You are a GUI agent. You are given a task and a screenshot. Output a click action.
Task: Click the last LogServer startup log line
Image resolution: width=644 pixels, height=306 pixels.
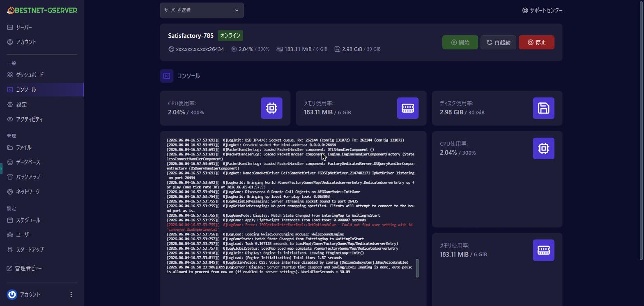click(x=290, y=269)
